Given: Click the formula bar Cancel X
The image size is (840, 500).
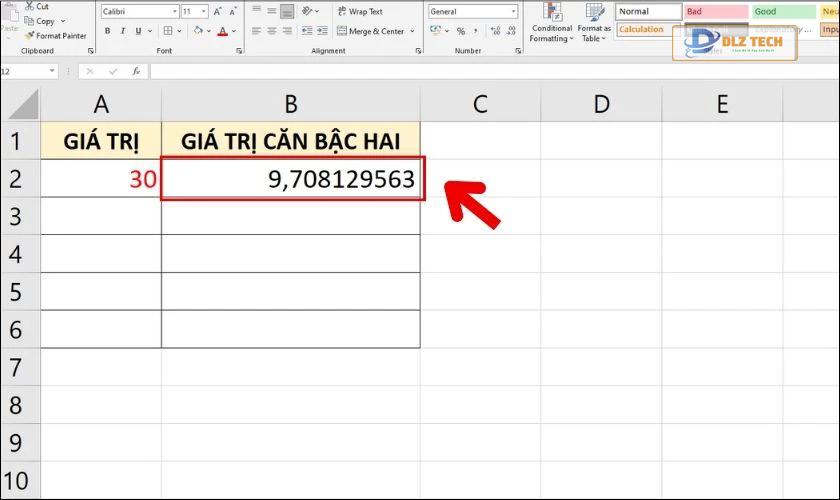Looking at the screenshot, I should 89,71.
